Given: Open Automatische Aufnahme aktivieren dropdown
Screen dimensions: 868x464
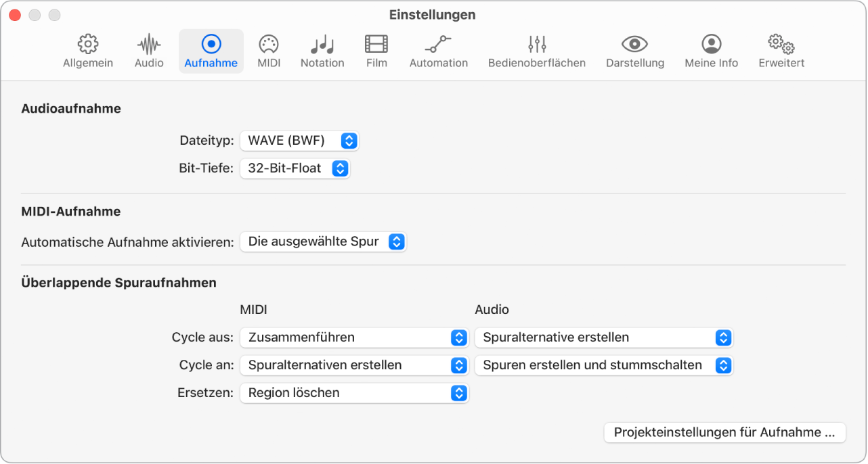Looking at the screenshot, I should point(323,241).
